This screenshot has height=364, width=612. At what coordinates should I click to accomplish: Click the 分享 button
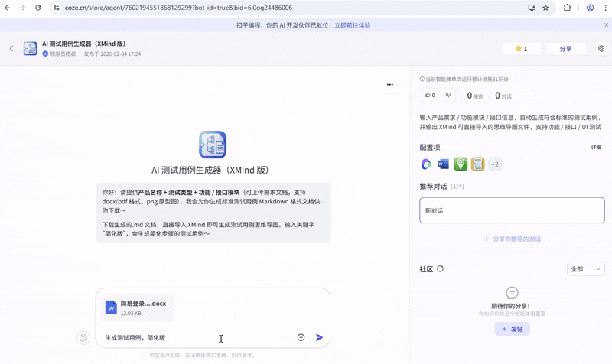565,49
